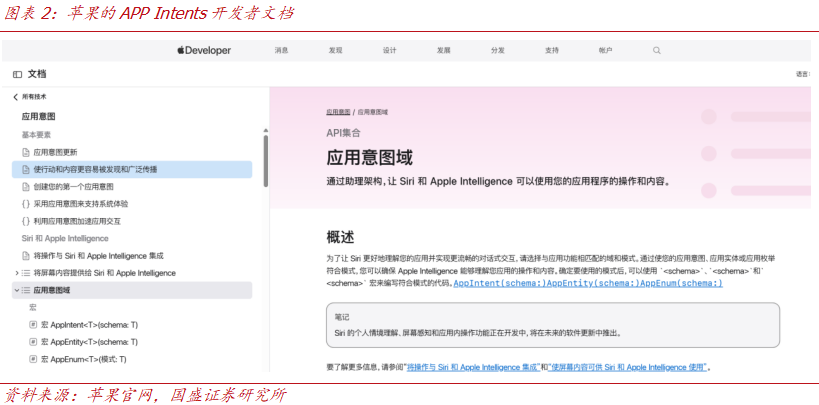Select 宏 AppEntity<T>(schema: T) item
819x405 pixels.
point(89,342)
